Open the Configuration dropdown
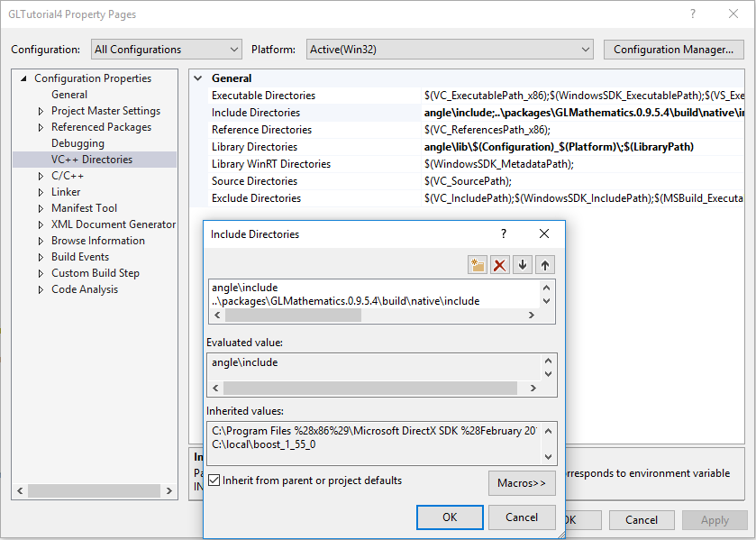 pos(166,50)
